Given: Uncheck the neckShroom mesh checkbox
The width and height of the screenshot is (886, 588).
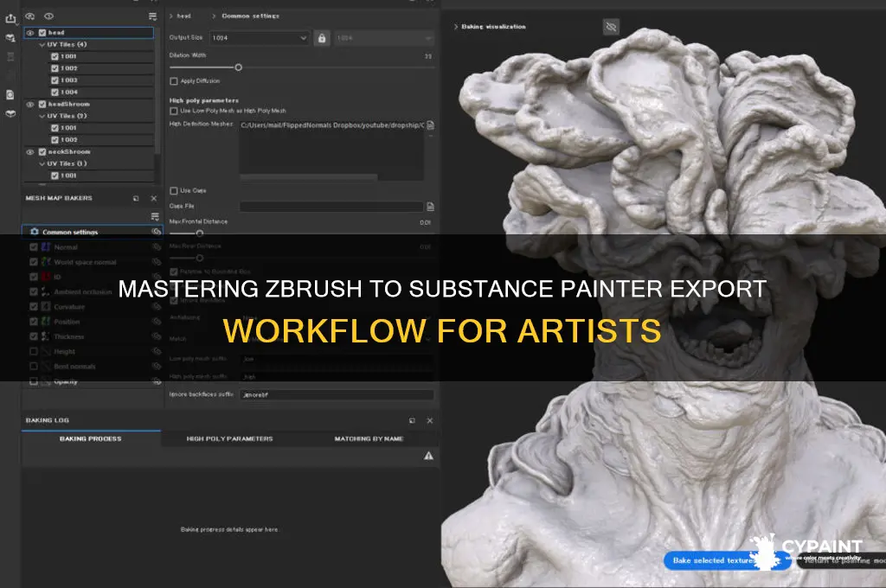Looking at the screenshot, I should pos(42,151).
